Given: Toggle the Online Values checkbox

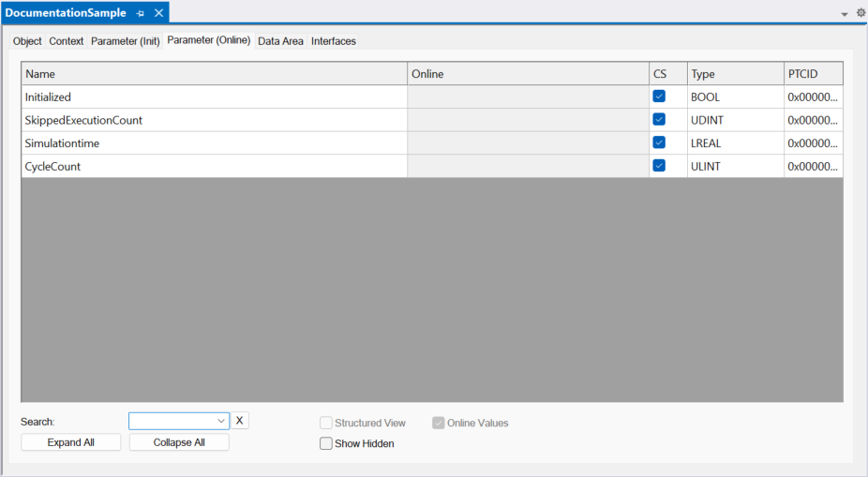Looking at the screenshot, I should coord(439,424).
